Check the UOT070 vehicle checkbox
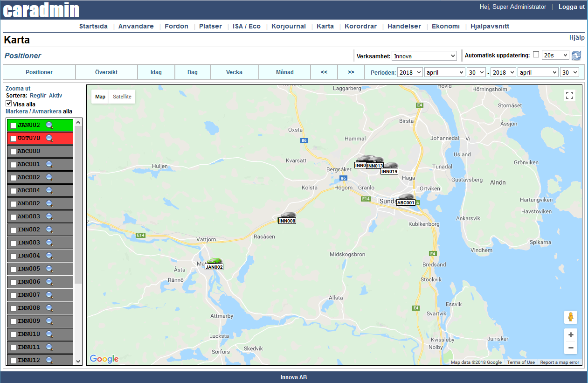Viewport: 588px width, 383px height. tap(13, 139)
